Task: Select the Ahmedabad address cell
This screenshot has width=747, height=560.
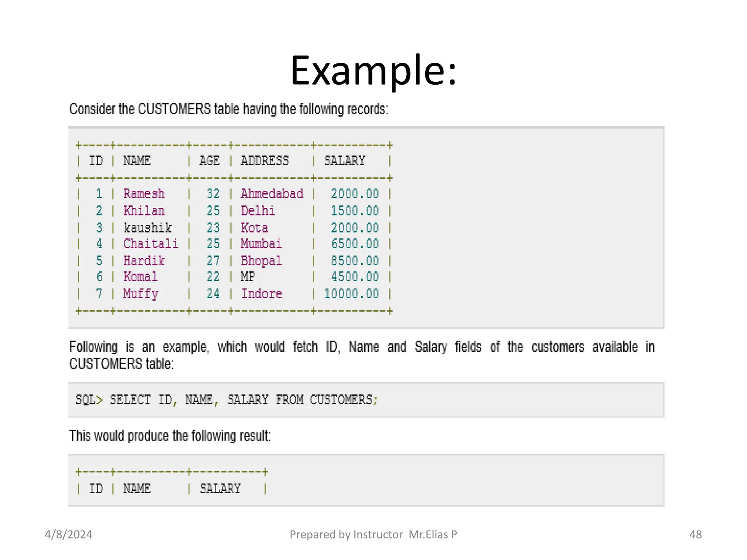Action: click(x=272, y=194)
